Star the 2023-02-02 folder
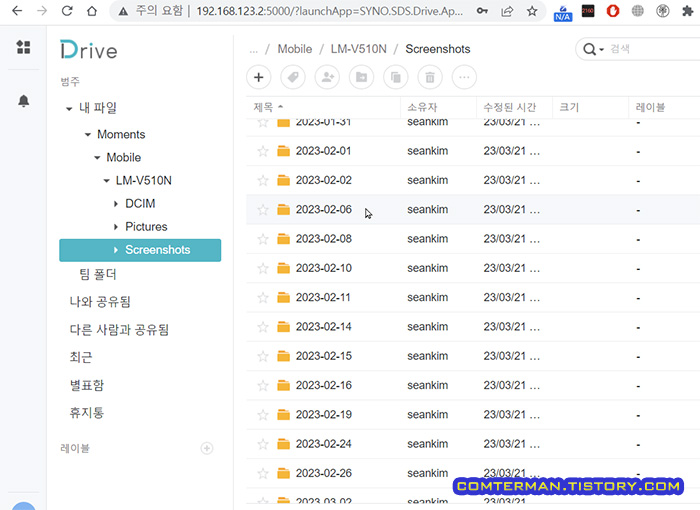700x510 pixels. click(263, 180)
